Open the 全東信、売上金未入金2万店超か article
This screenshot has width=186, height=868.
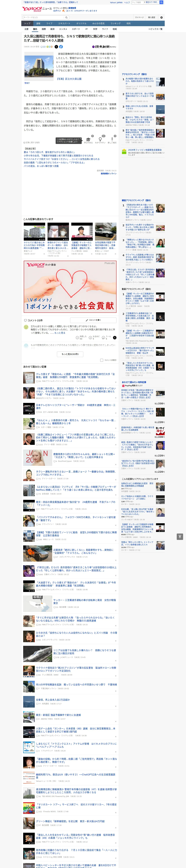tap(53, 700)
